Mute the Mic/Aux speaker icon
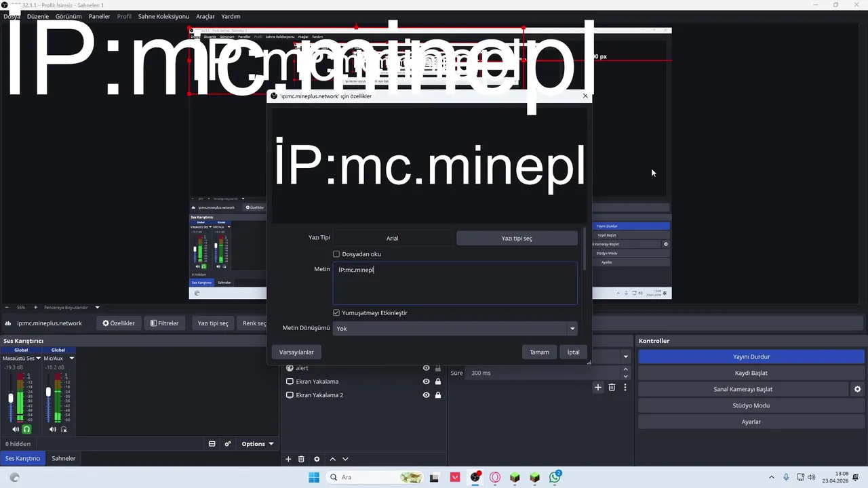Viewport: 868px width, 488px height. [x=53, y=429]
